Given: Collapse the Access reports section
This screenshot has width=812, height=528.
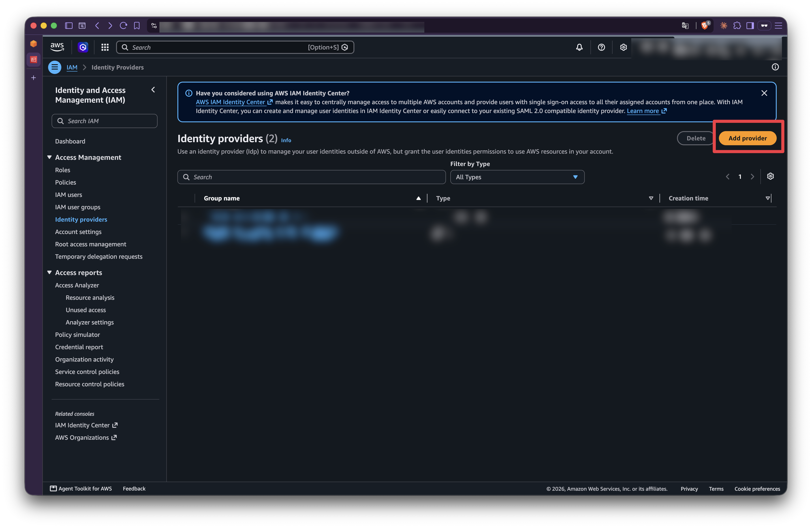Looking at the screenshot, I should click(49, 272).
